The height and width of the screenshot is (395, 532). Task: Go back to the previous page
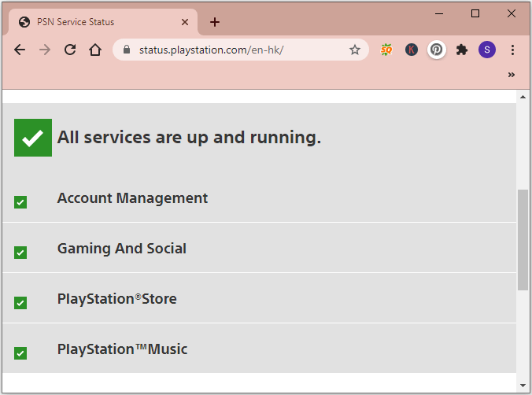(20, 50)
